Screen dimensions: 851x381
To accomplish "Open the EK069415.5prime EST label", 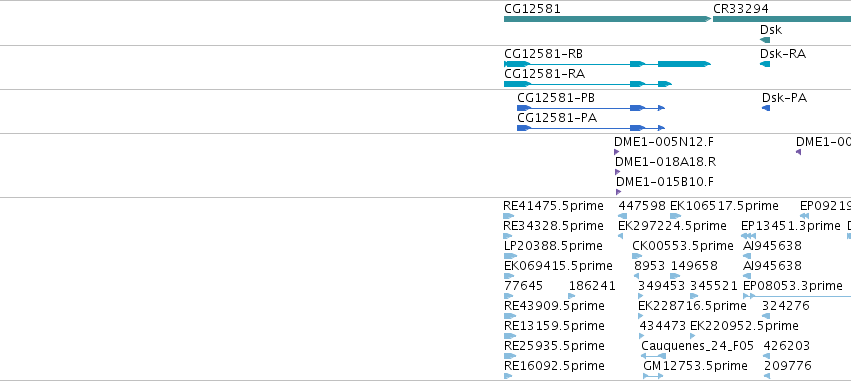I will 558,266.
